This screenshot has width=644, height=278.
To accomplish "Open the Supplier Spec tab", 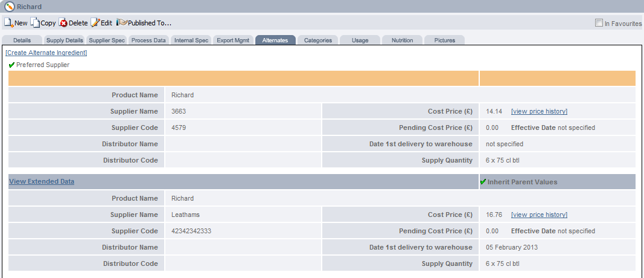I will point(106,40).
